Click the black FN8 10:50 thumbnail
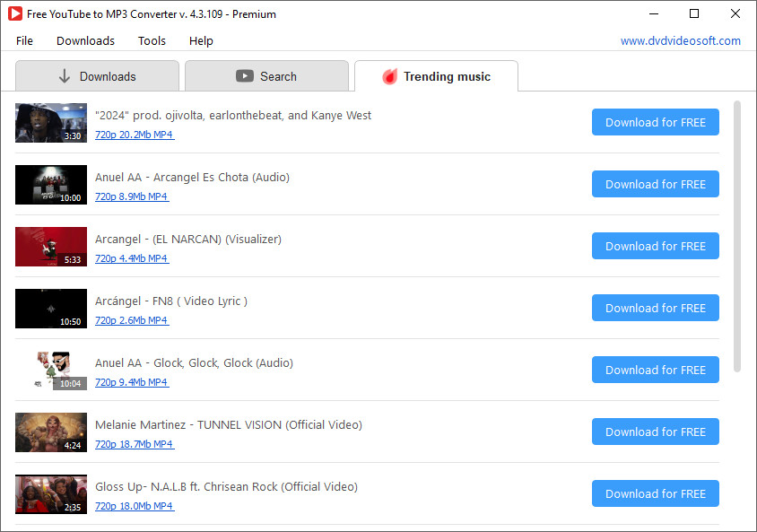The height and width of the screenshot is (532, 757). point(51,309)
